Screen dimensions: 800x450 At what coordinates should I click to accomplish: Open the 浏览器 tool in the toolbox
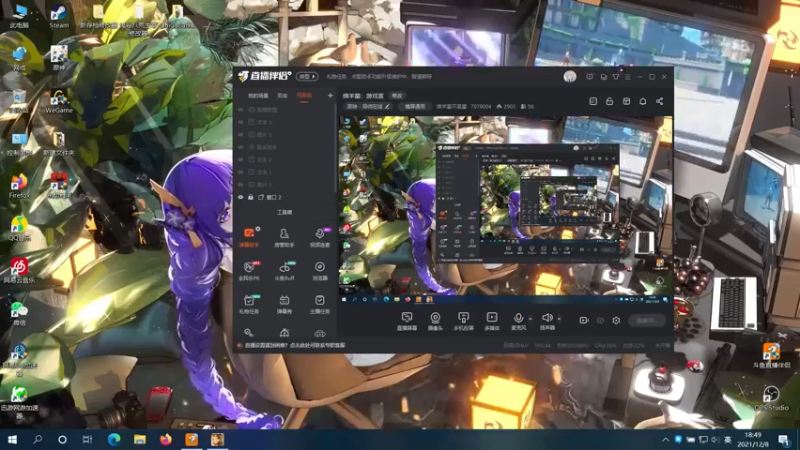(x=320, y=270)
